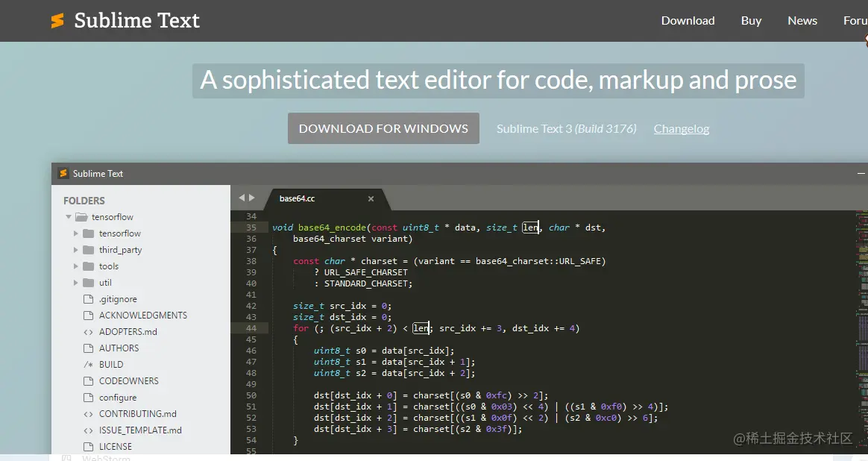Screen dimensions: 868x461
Task: Click the folder icon next to third_party
Action: pos(88,250)
